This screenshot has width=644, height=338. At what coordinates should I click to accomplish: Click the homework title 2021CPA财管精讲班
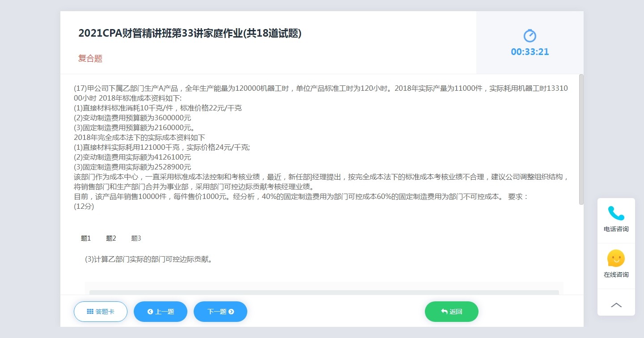coord(190,34)
